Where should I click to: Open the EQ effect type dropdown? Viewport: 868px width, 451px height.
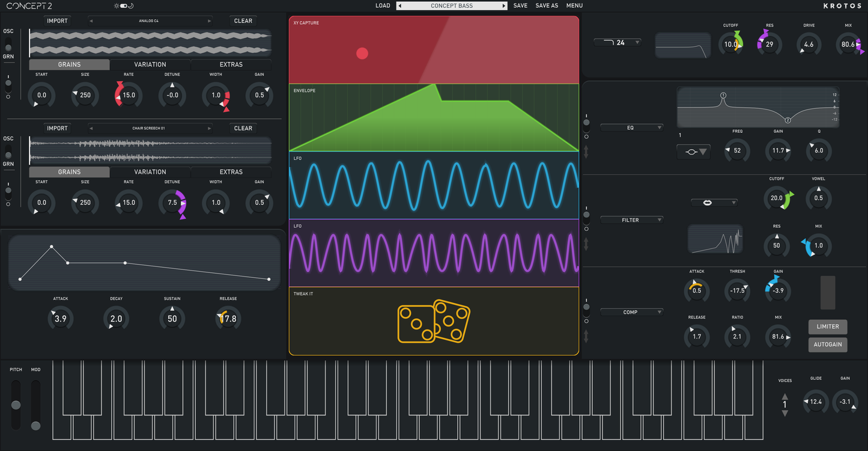tap(632, 127)
